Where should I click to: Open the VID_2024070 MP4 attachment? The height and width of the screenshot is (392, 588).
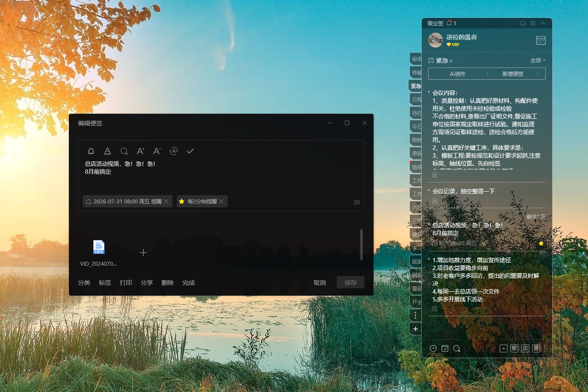tap(99, 247)
